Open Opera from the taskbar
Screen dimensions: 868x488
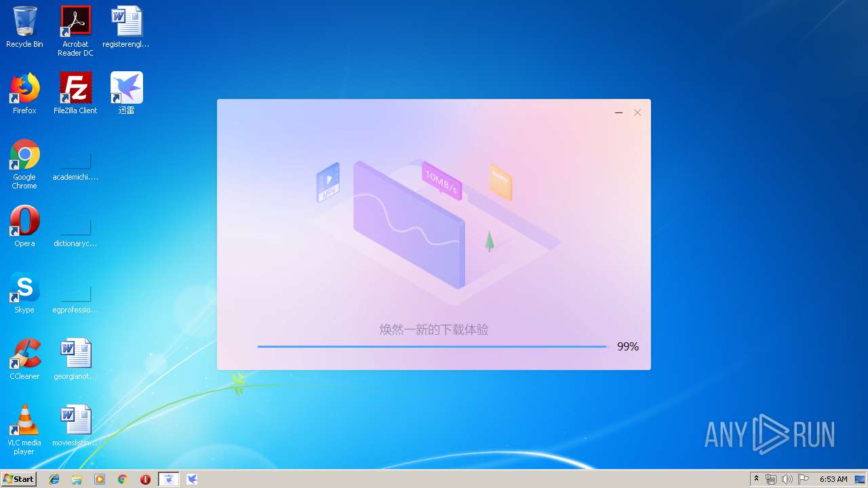tap(145, 479)
